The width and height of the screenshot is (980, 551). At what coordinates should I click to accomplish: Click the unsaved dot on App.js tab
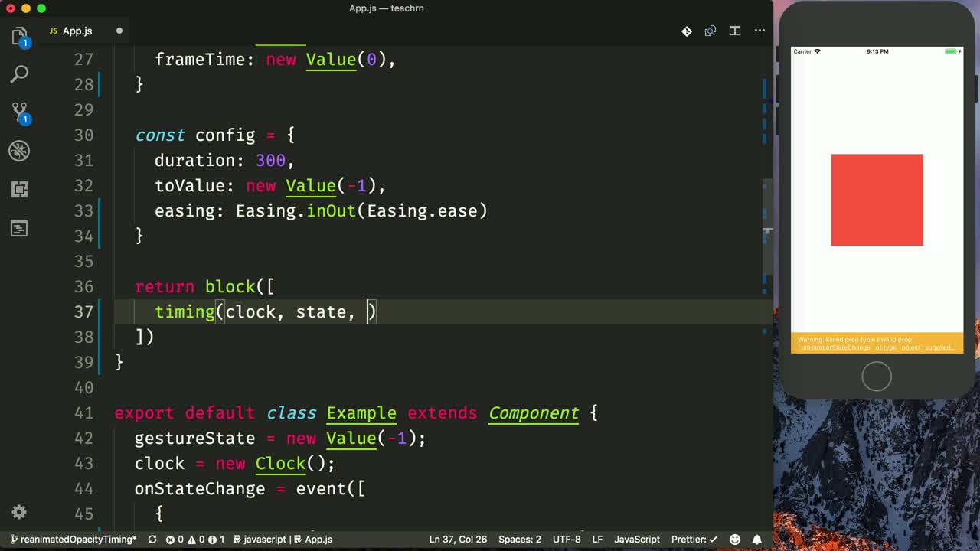[119, 31]
